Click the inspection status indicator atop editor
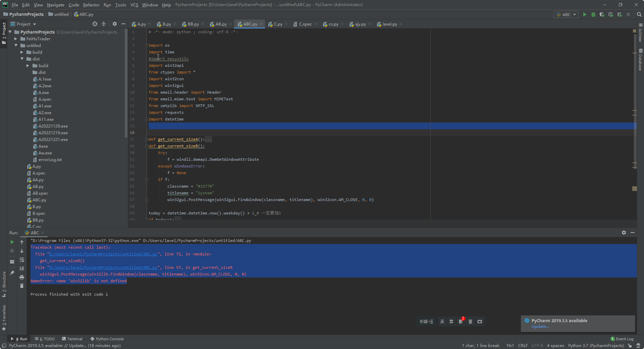 pos(635,31)
